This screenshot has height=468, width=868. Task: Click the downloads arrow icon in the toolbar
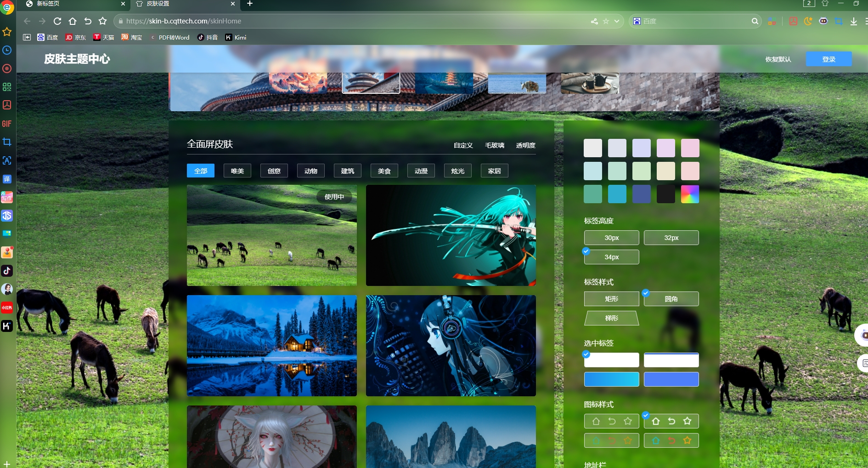pyautogui.click(x=853, y=21)
